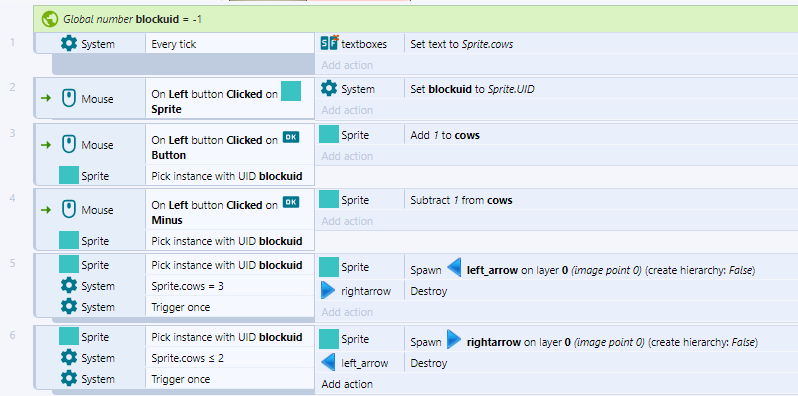Click the globe icon beside Global number blockuid
The height and width of the screenshot is (396, 798).
point(50,19)
